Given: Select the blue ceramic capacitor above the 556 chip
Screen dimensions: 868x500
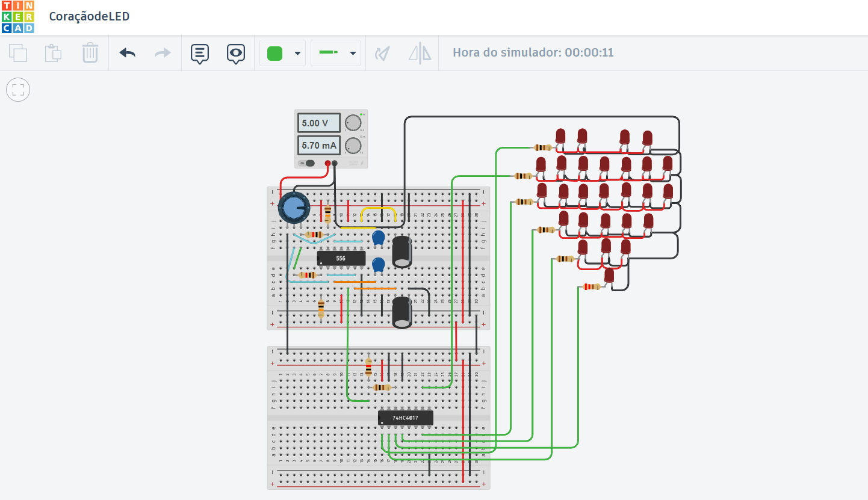Looking at the screenshot, I should tap(379, 238).
